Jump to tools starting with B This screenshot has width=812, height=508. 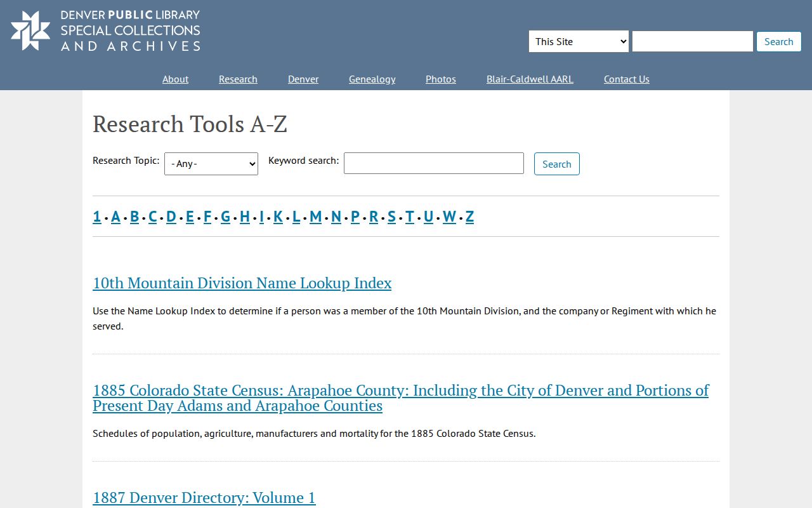(x=134, y=217)
